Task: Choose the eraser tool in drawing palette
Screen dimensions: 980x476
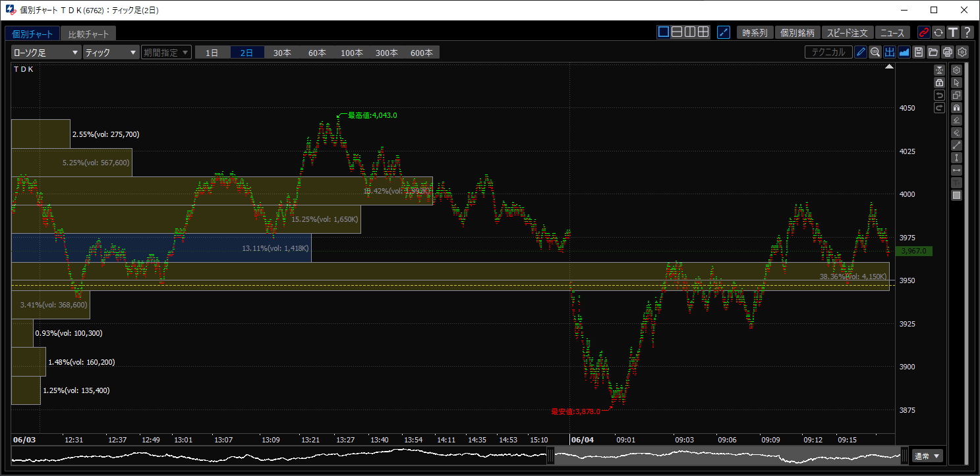Action: tap(956, 120)
